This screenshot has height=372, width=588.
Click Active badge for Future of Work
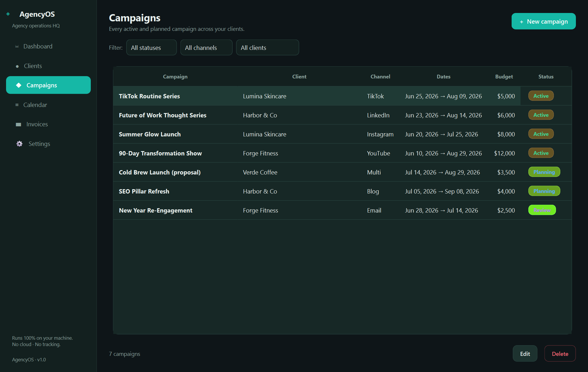541,115
